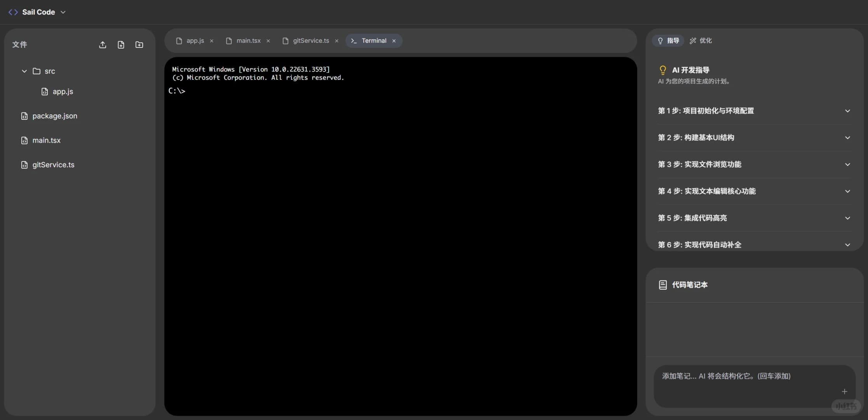Open app.js in the file tree
The width and height of the screenshot is (868, 420).
click(63, 91)
